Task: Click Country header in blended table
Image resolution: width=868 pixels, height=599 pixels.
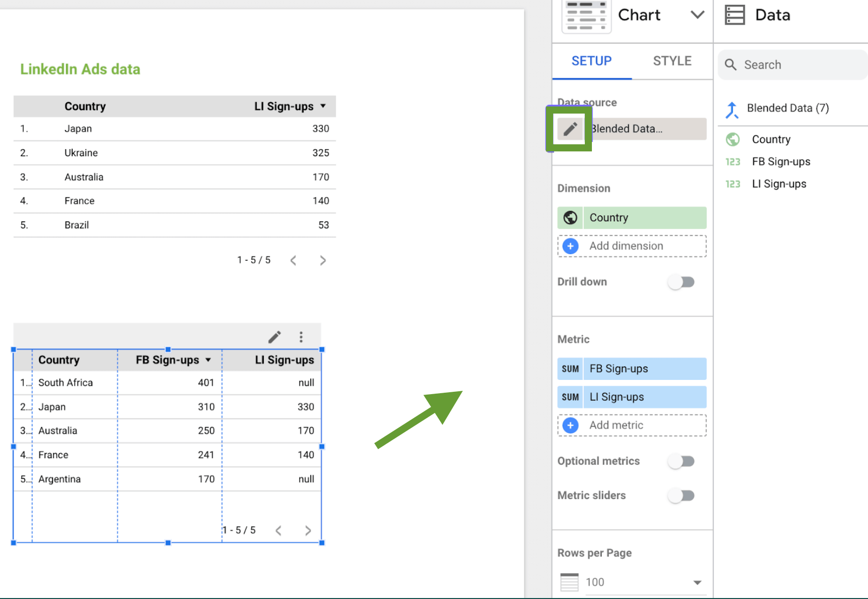Action: [59, 360]
